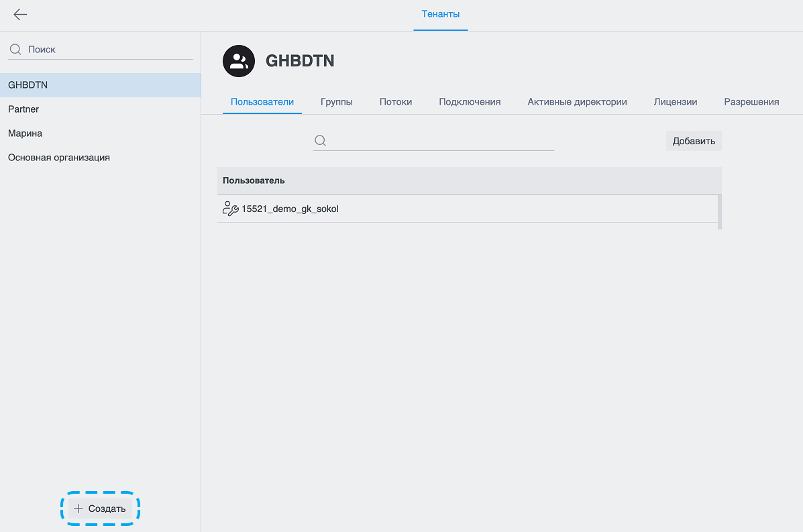Screen dimensions: 803x532
Task: Click the admin icon beside 15521_demo_gk_sokol
Action: click(x=231, y=209)
